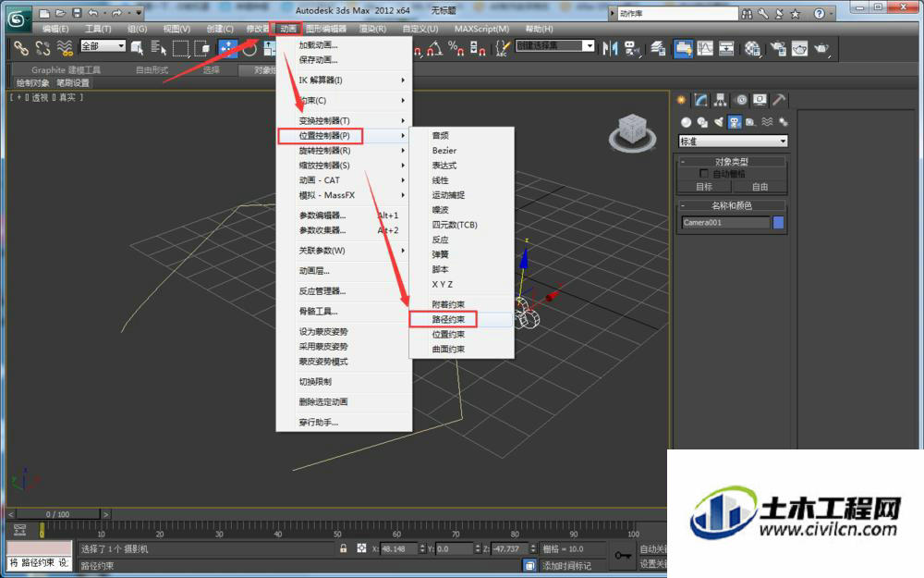Toggle the Window/Crossing selection icon
The image size is (924, 578).
coord(202,48)
